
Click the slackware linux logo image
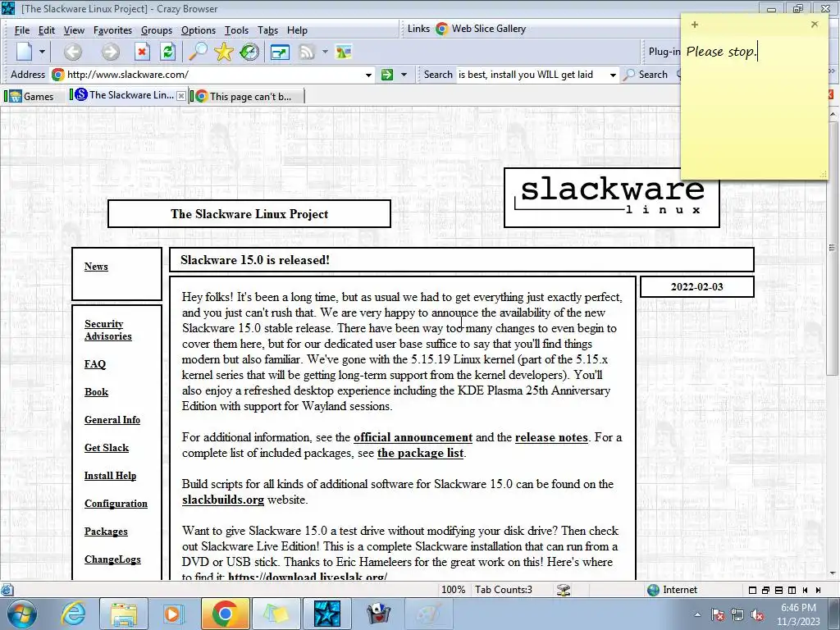point(612,198)
